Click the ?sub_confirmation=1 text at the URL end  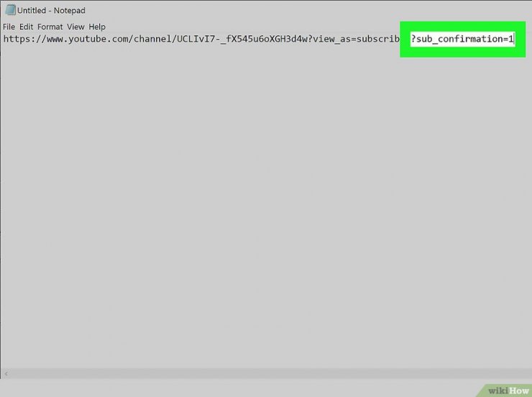[x=462, y=39]
